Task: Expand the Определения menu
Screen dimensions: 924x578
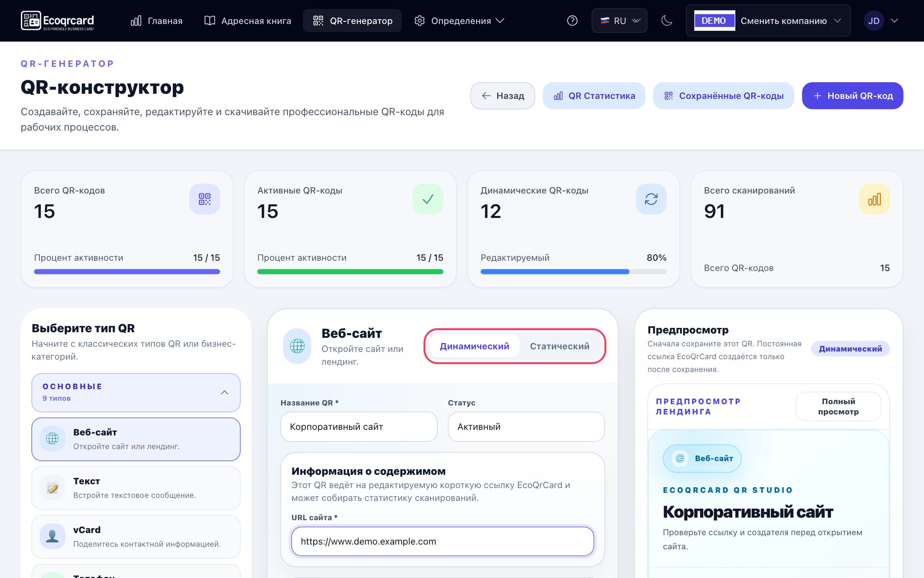Action: (x=459, y=21)
